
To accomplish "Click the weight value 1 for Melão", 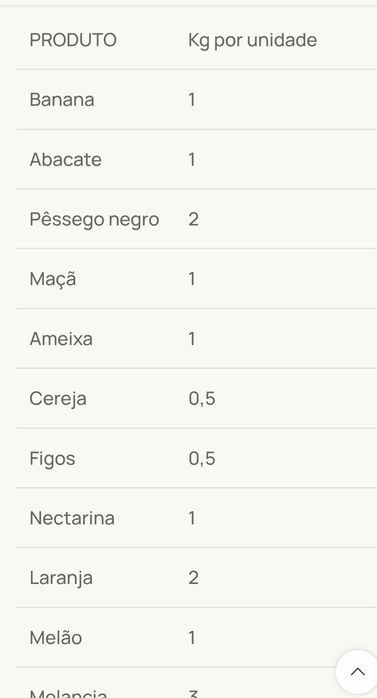I will tap(192, 637).
